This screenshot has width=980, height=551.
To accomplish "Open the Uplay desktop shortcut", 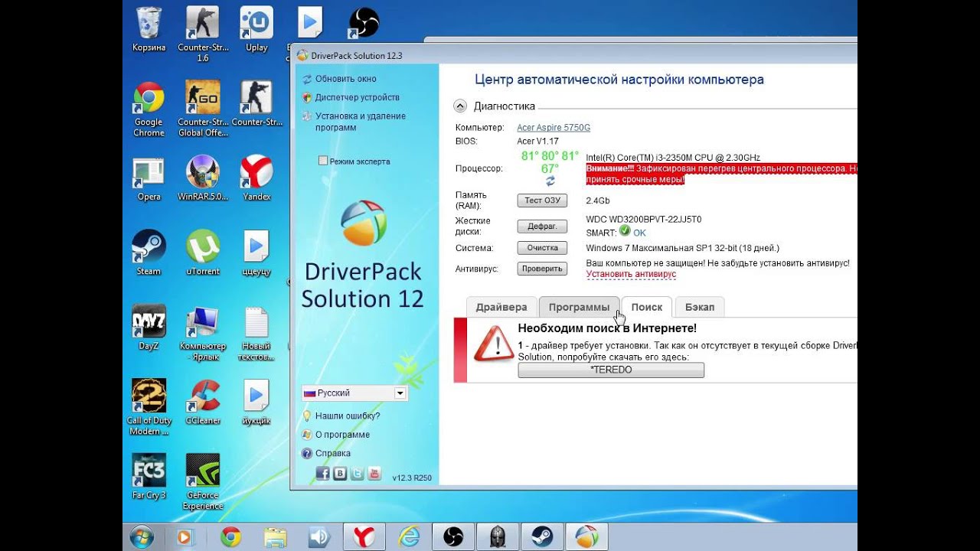I will coord(256,29).
